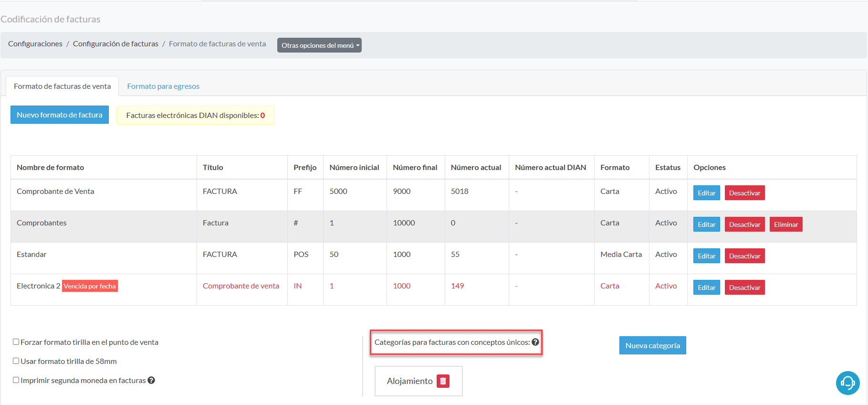This screenshot has width=868, height=405.
Task: Edit the Estandar format row
Action: pyautogui.click(x=706, y=256)
